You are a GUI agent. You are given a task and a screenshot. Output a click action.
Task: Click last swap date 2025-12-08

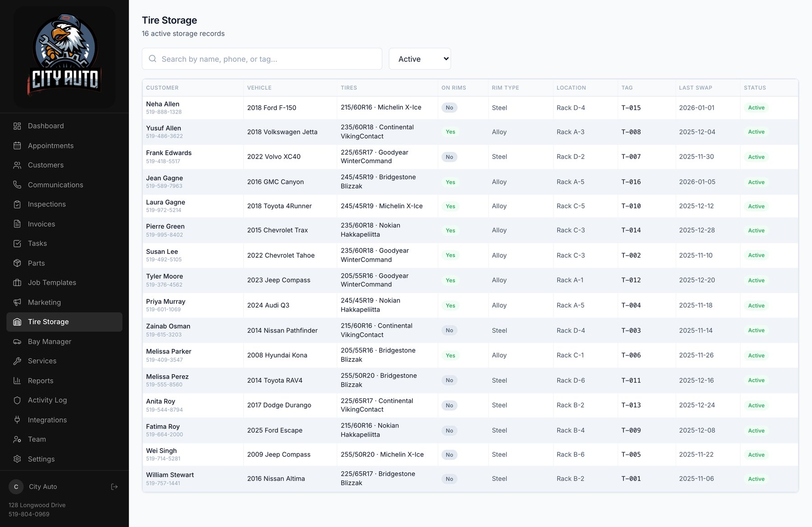[x=697, y=431]
